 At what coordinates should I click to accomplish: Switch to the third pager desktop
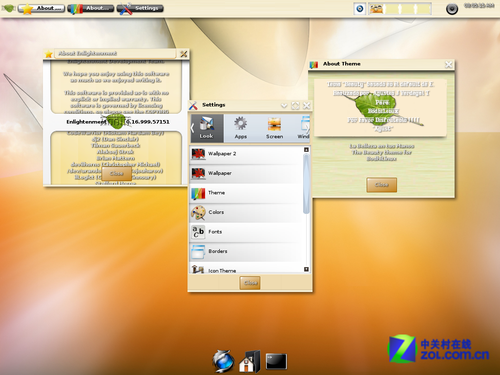click(408, 9)
